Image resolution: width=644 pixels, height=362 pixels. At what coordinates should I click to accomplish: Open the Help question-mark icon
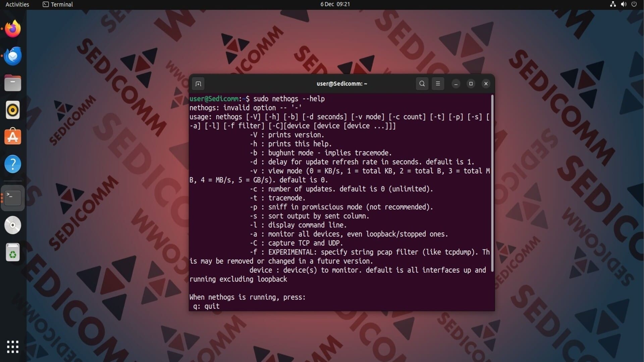pos(13,164)
